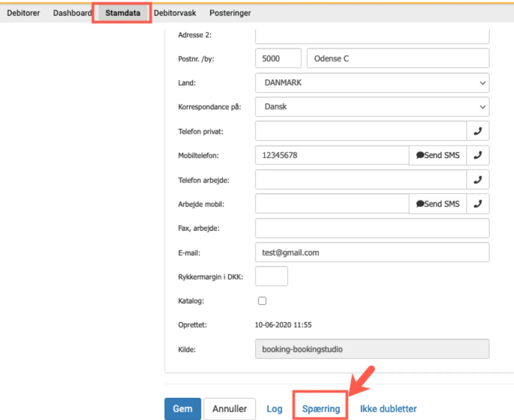
Task: Click the Log link
Action: pos(274,409)
